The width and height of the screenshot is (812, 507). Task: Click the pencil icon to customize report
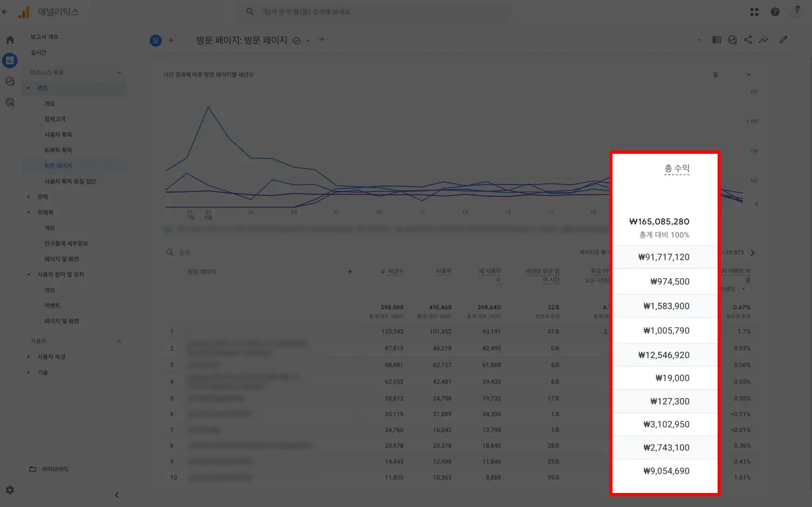[x=783, y=40]
